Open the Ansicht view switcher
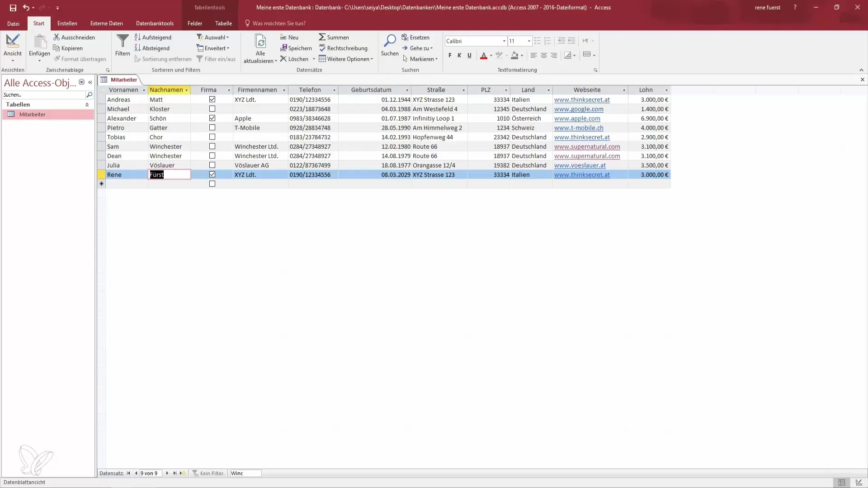 click(13, 48)
